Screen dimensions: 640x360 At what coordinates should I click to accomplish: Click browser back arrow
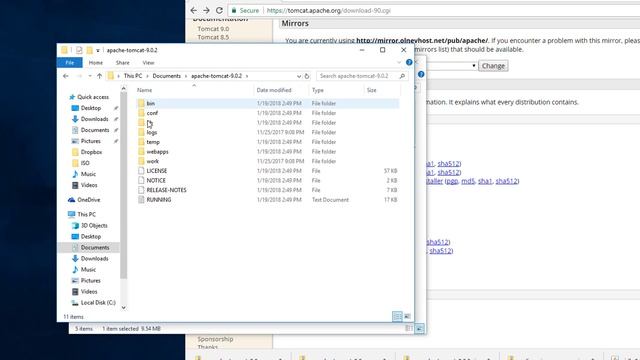[193, 10]
